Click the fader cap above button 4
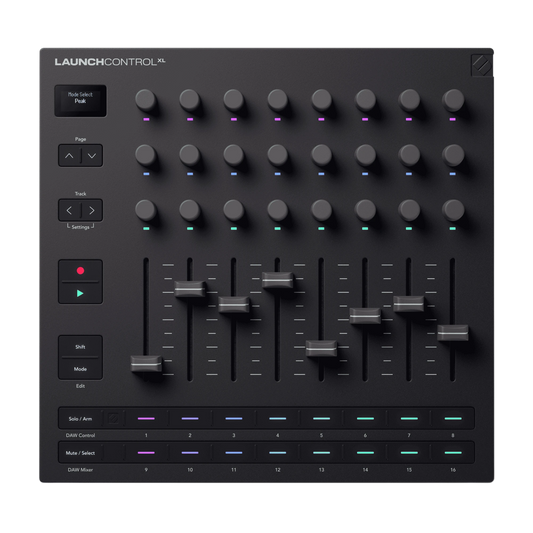The height and width of the screenshot is (533, 533). (277, 280)
